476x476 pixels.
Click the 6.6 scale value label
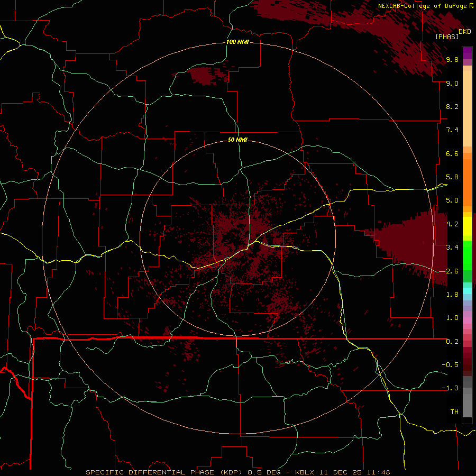[x=452, y=153]
